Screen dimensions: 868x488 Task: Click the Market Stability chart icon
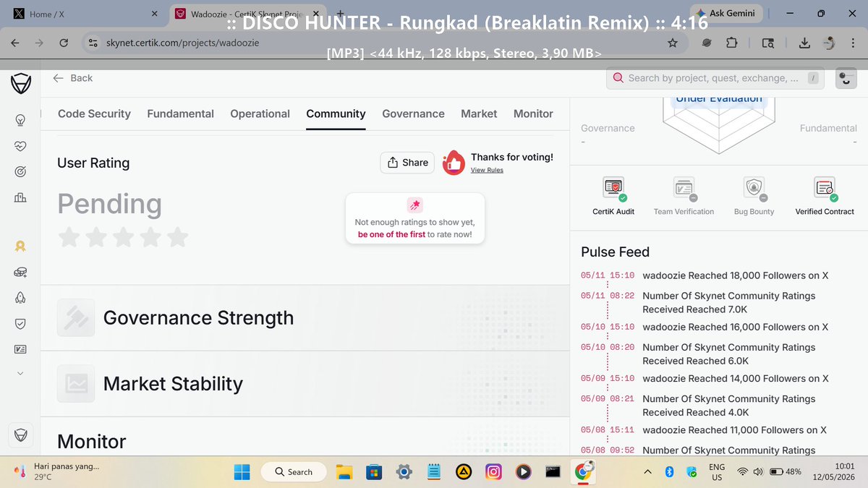pyautogui.click(x=76, y=383)
